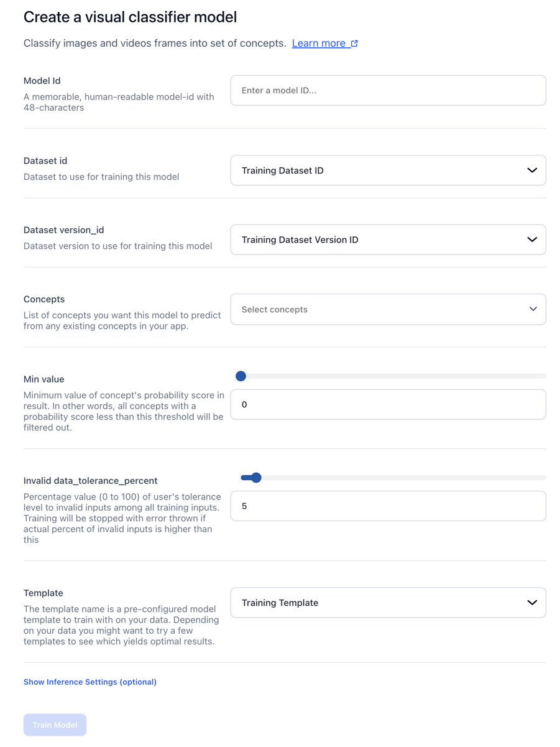560x747 pixels.
Task: Click the Min value number field
Action: pos(388,405)
